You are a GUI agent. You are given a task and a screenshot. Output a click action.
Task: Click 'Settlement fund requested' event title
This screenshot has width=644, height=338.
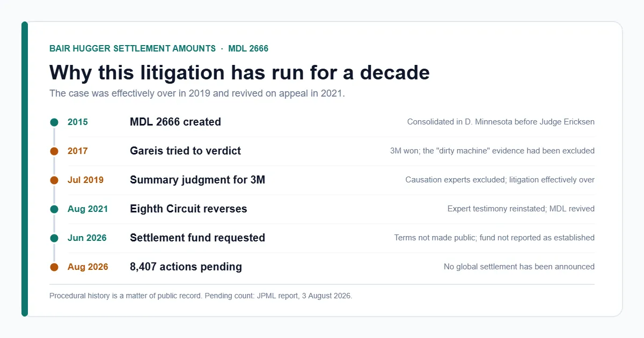tap(197, 238)
